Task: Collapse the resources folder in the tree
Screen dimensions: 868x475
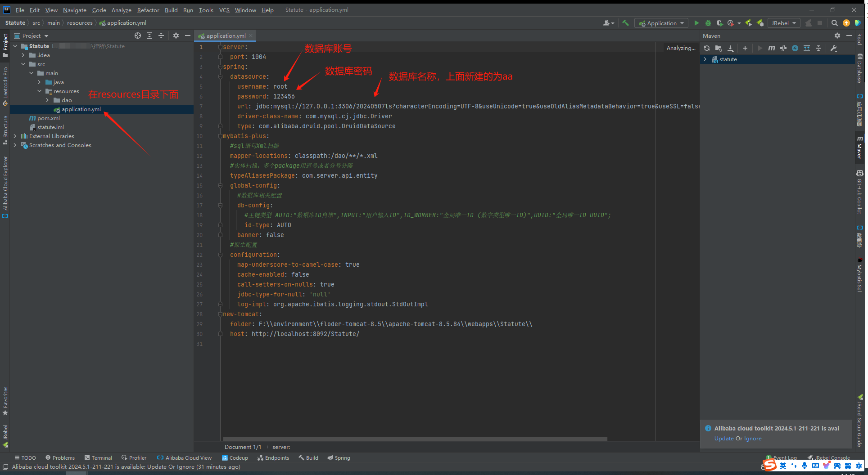Action: point(40,91)
